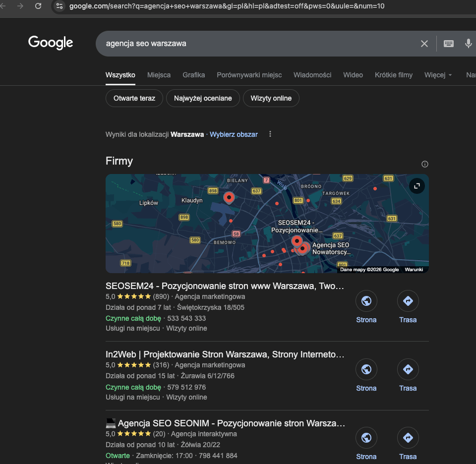Click the phone number 579 512 976
The image size is (476, 464).
[x=186, y=387]
